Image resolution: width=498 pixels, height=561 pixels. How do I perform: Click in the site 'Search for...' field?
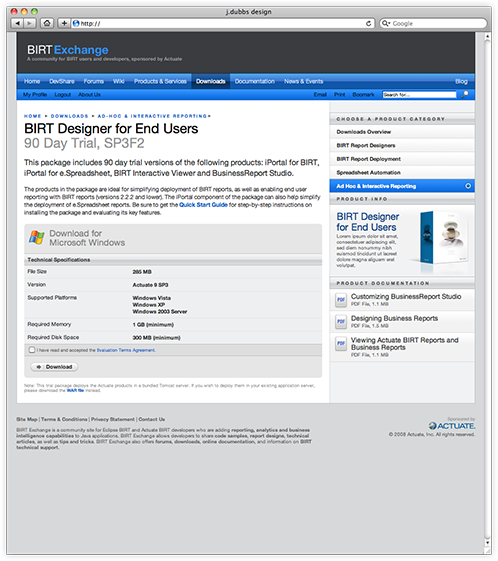(x=419, y=94)
